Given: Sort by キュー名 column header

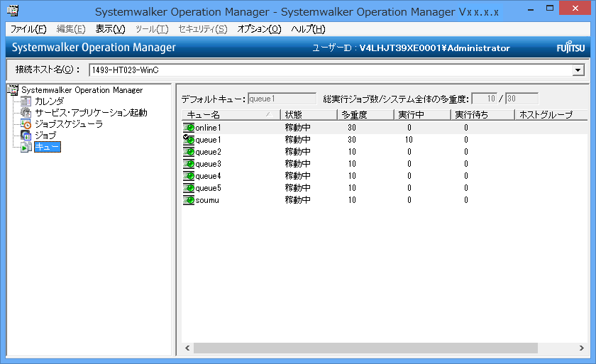Looking at the screenshot, I should click(228, 115).
